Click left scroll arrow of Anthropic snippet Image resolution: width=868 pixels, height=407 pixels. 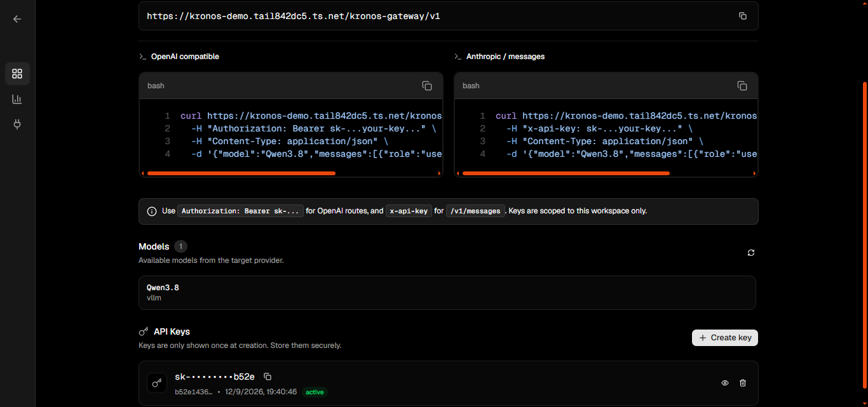(x=458, y=173)
